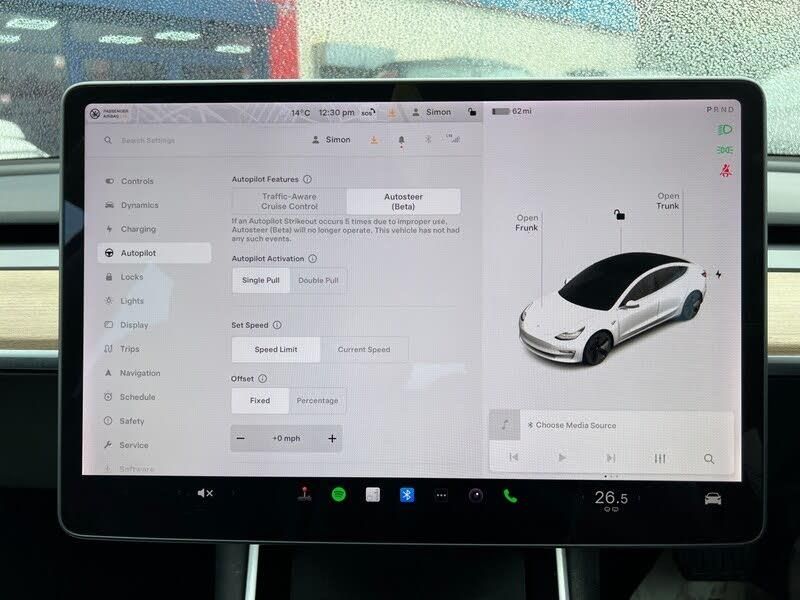Viewport: 800px width, 600px height.
Task: Increase speed offset with plus
Action: 332,438
